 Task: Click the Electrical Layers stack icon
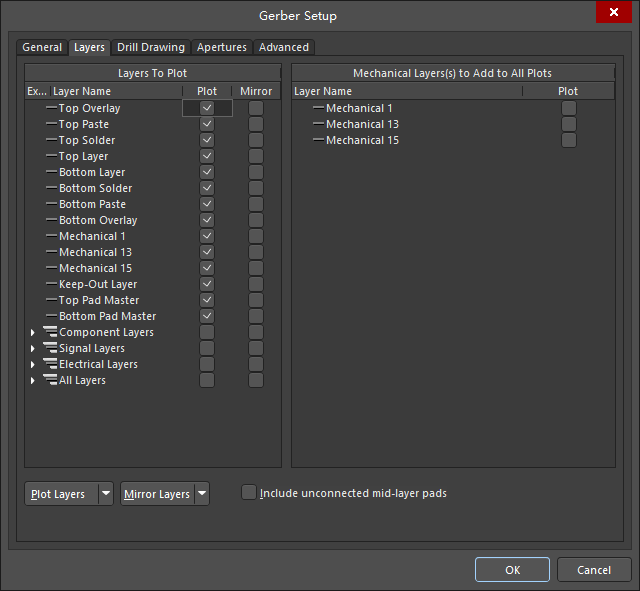point(50,364)
